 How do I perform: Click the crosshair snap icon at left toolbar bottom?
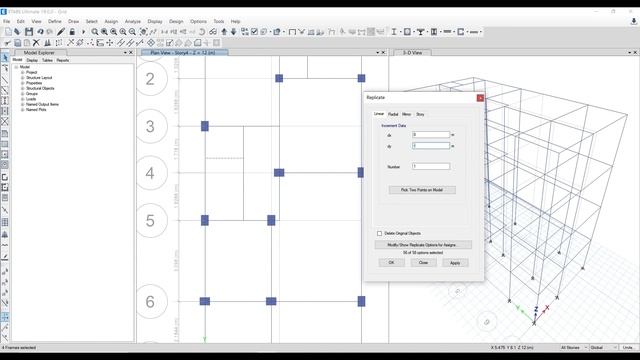click(5, 316)
